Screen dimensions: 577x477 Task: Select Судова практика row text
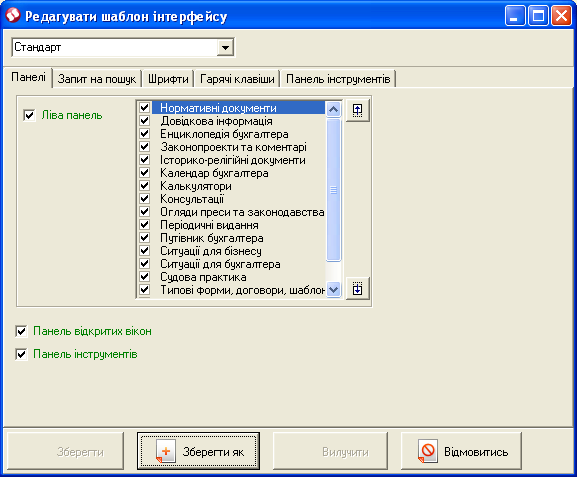(203, 277)
